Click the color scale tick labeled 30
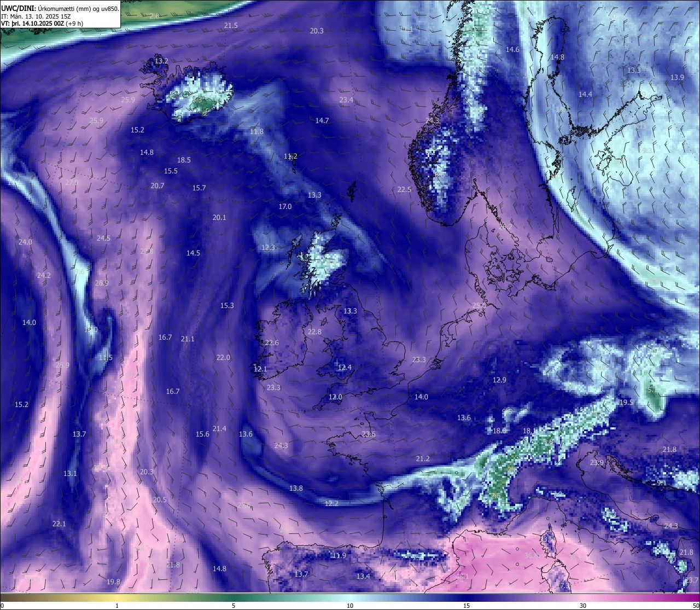The width and height of the screenshot is (700, 610). (583, 606)
